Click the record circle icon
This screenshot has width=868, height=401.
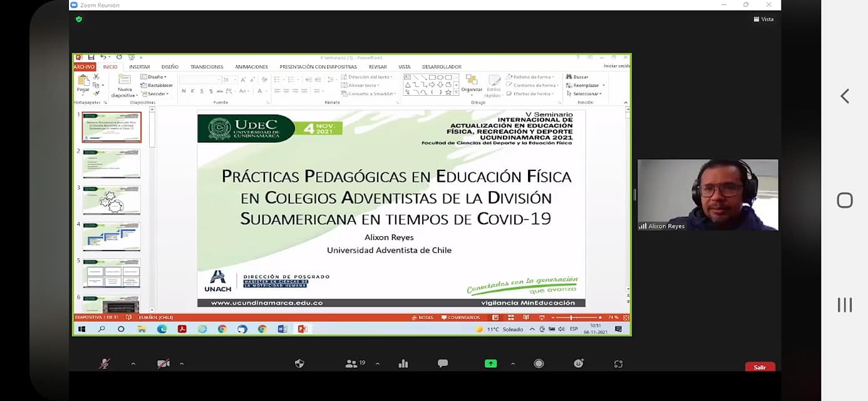539,363
